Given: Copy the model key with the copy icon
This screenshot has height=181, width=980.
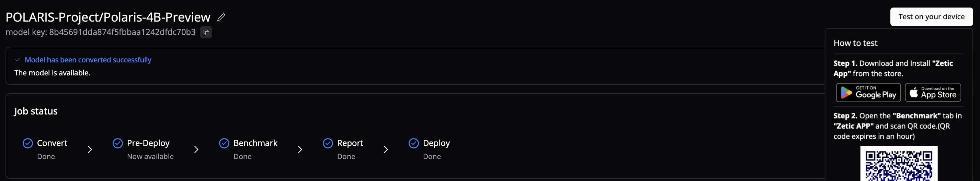Looking at the screenshot, I should tap(206, 33).
